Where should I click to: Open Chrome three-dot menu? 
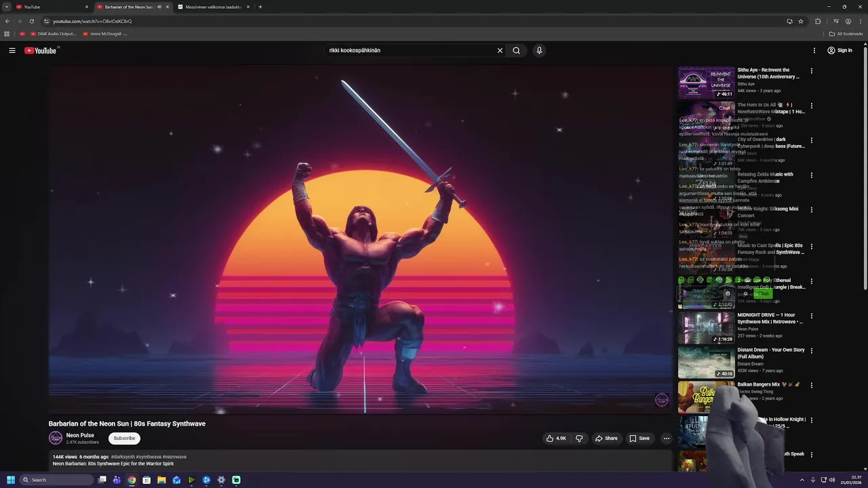click(x=859, y=21)
